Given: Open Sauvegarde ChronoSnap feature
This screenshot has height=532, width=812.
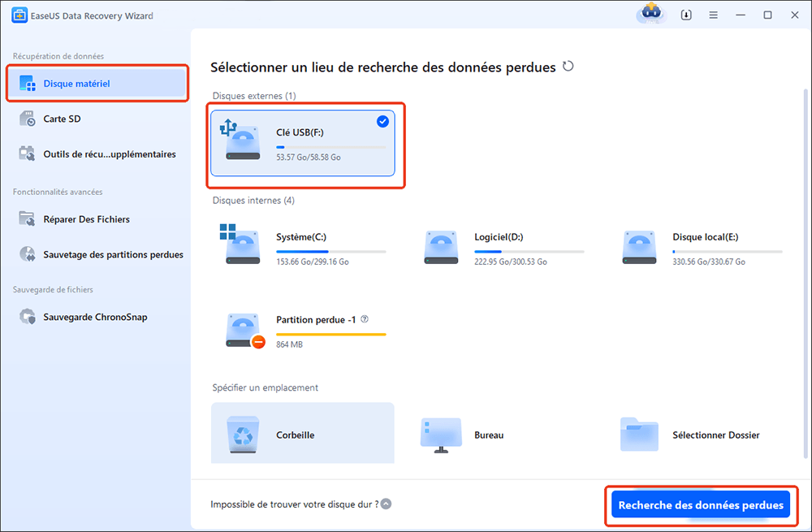Looking at the screenshot, I should click(97, 317).
